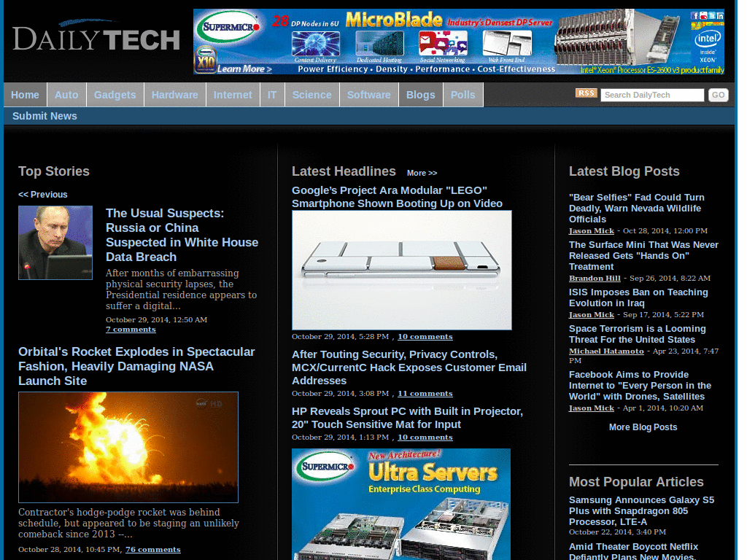Open the Science tab
Screen dimensions: 747x560
click(x=312, y=95)
